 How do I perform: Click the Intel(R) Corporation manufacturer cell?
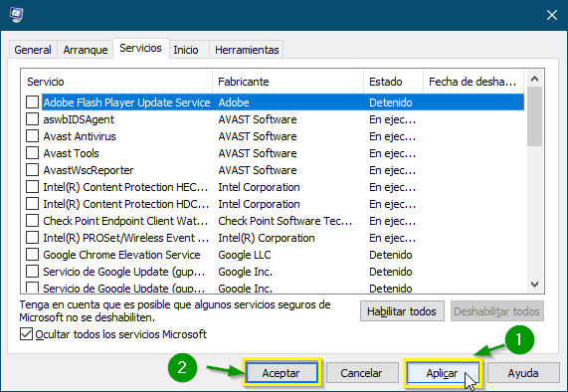pyautogui.click(x=267, y=238)
